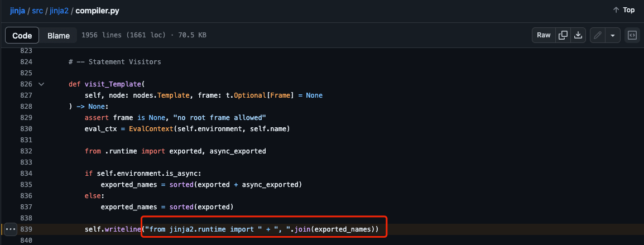Open symbols panel icon
The height and width of the screenshot is (245, 644).
(632, 35)
